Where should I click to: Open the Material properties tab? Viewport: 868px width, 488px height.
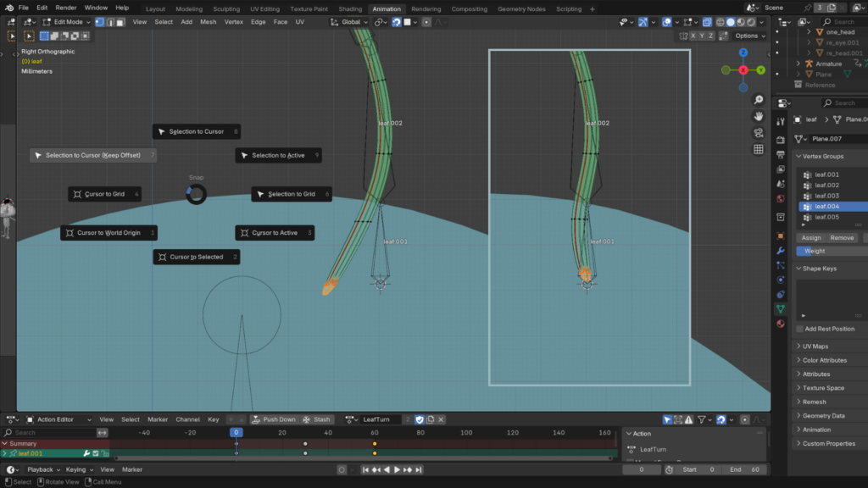tap(781, 324)
